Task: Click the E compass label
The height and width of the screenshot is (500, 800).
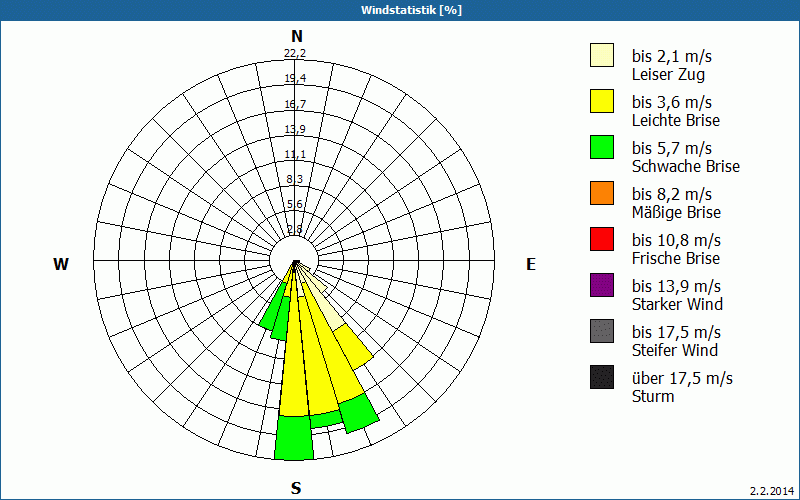Action: tap(531, 264)
